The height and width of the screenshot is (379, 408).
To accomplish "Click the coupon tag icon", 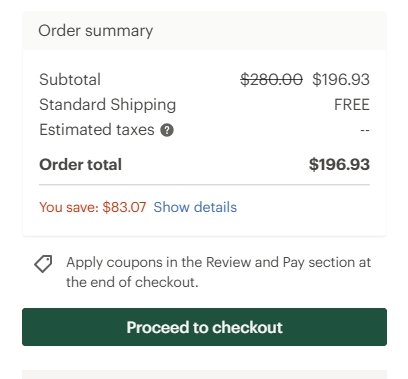I will tap(43, 264).
